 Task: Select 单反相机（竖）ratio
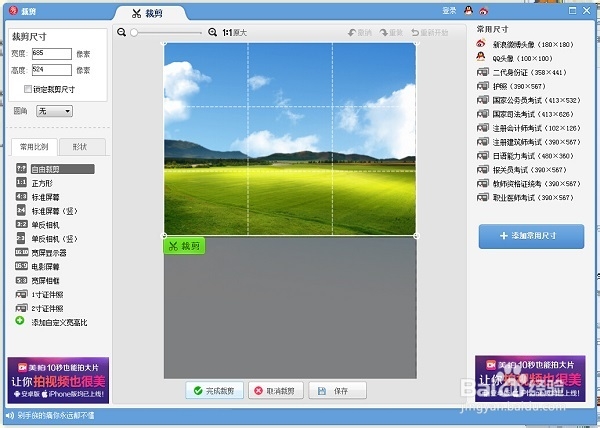coord(47,239)
